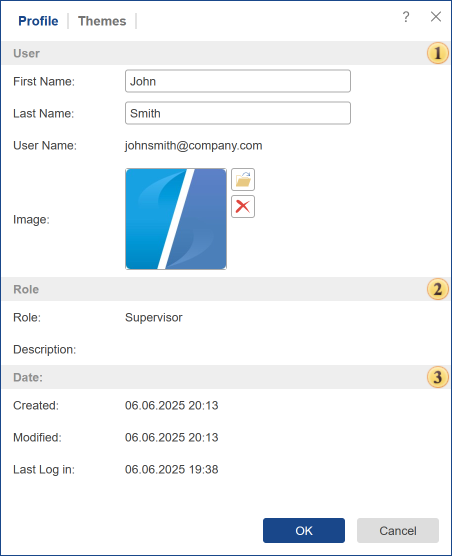Viewport: 452px width, 556px height.
Task: Close the profile dialog with the X icon
Action: (x=436, y=17)
